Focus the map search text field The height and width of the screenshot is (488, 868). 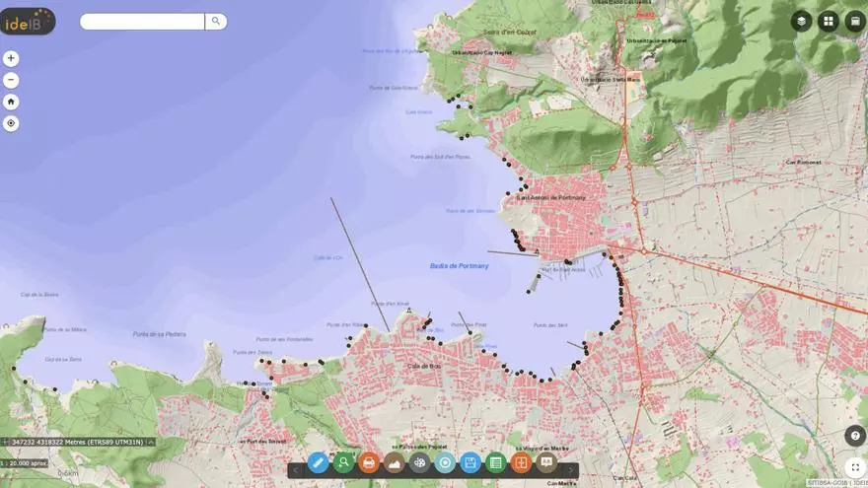[x=142, y=21]
